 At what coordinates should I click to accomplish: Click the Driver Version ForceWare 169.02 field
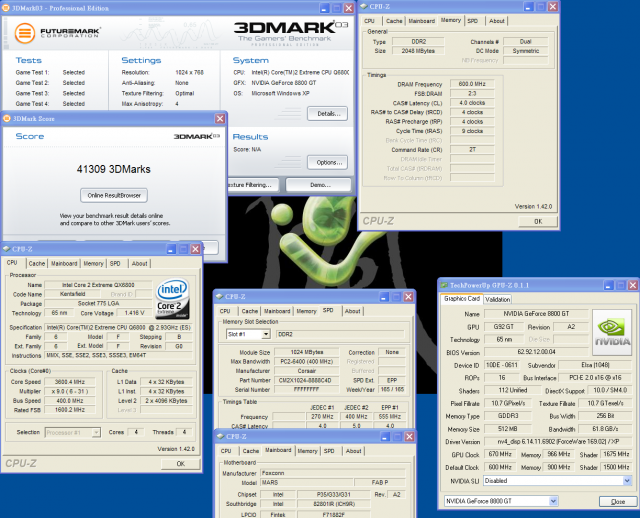(x=558, y=441)
